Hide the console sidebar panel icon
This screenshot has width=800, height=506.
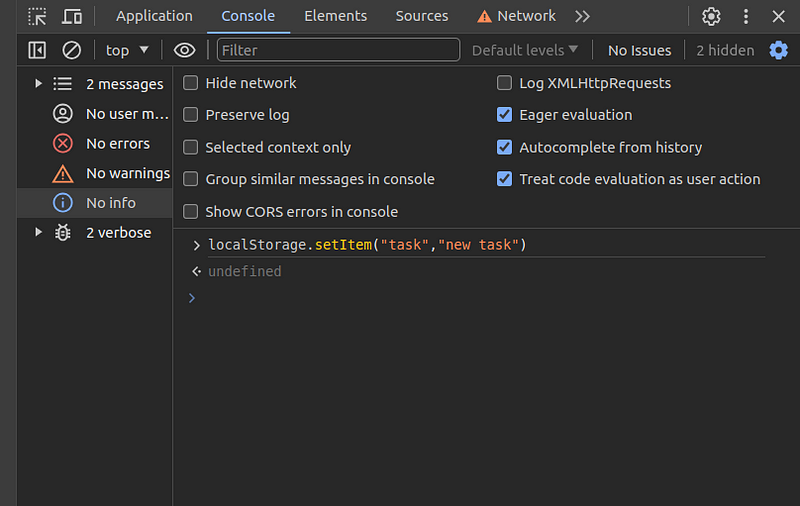click(x=37, y=50)
